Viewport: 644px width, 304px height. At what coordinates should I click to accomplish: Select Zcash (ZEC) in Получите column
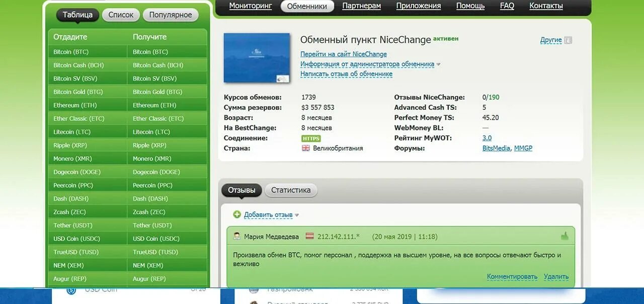(167, 212)
